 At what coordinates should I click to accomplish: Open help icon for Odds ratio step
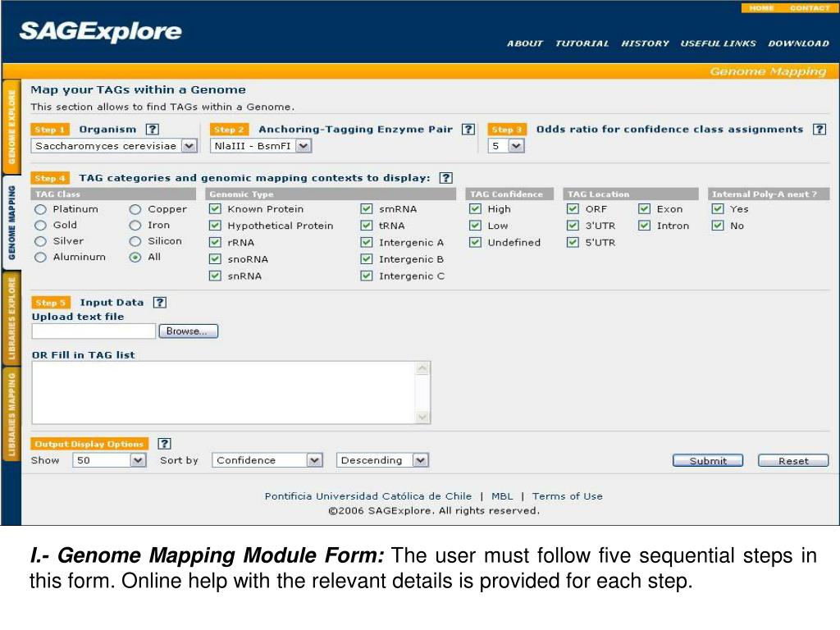pos(819,129)
